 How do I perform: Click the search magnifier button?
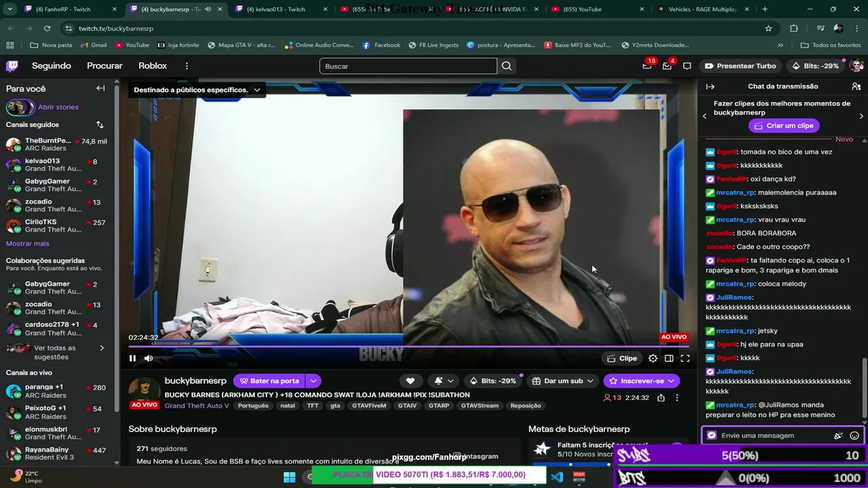507,66
